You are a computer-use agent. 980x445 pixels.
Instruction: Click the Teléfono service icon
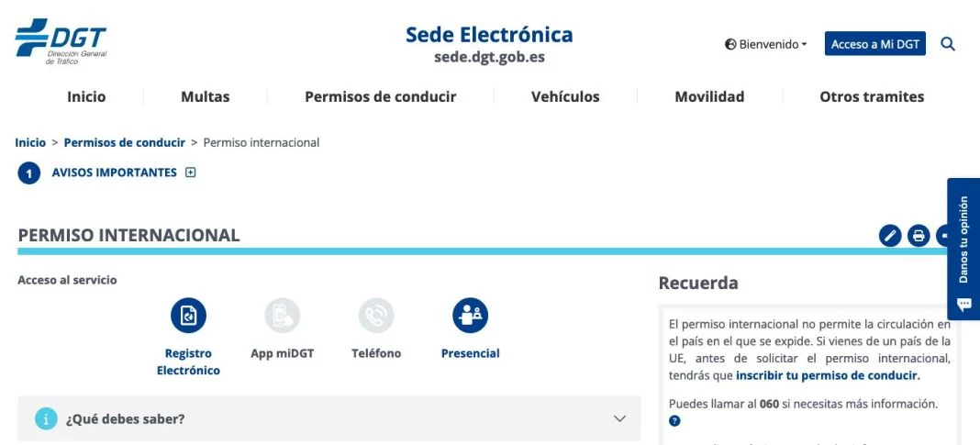(x=376, y=316)
